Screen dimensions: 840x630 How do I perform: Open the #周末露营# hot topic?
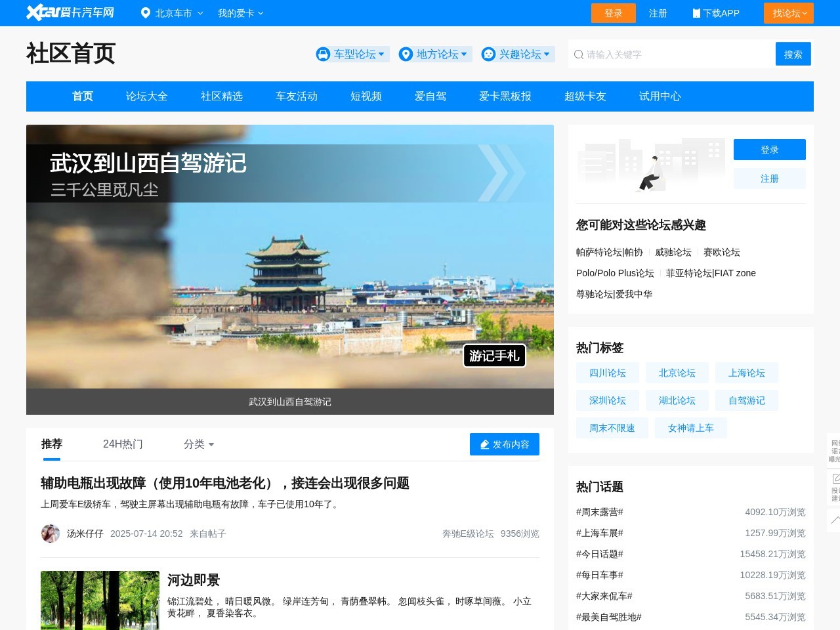[600, 512]
